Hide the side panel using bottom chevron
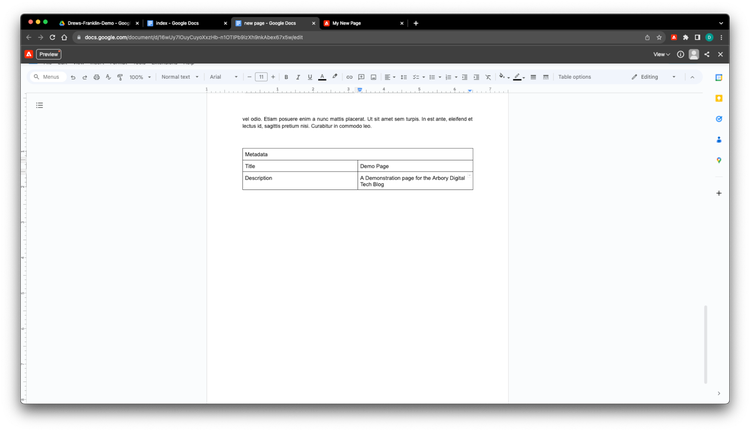 (x=718, y=393)
